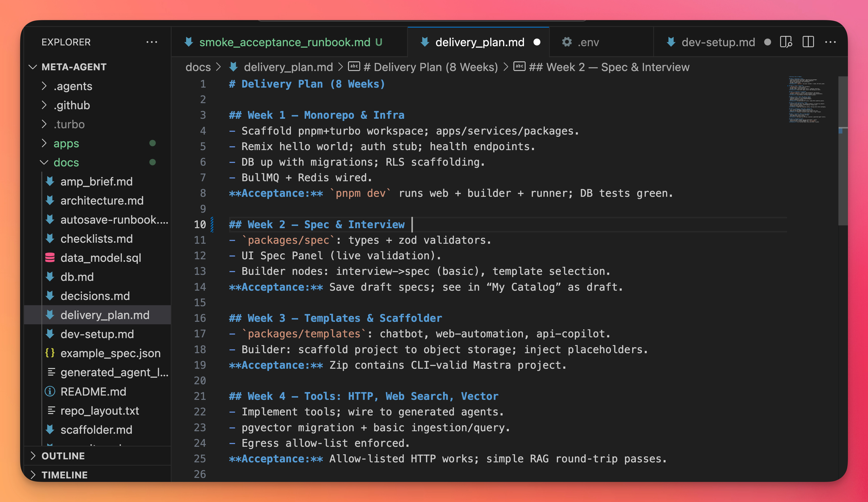Open editor more actions ellipsis

click(x=830, y=42)
